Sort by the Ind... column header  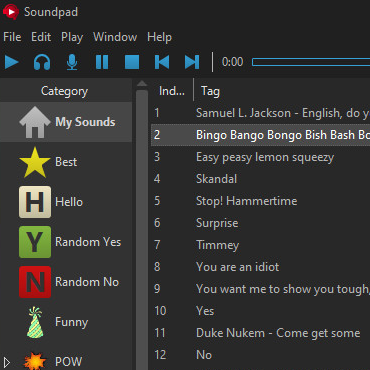172,91
